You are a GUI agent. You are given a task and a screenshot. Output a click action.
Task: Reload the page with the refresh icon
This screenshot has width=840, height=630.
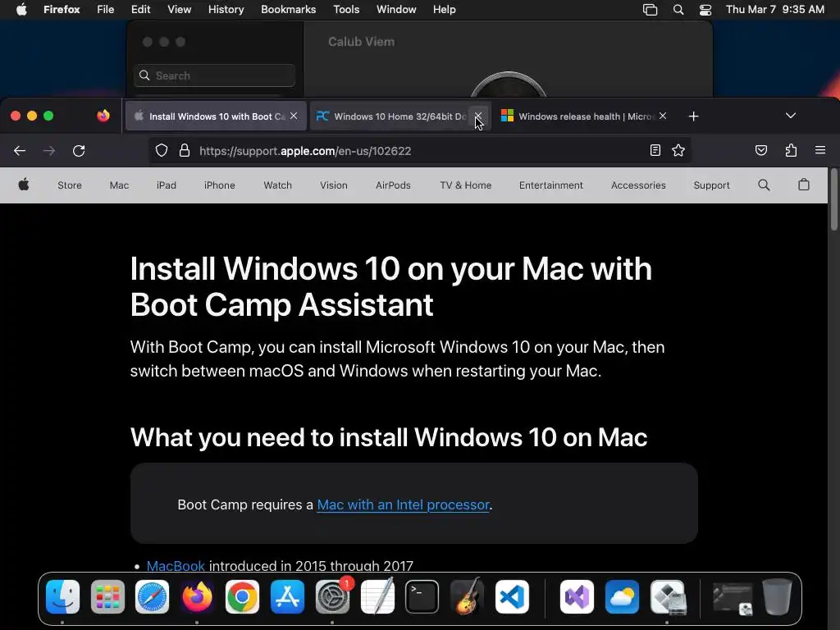[x=79, y=151]
